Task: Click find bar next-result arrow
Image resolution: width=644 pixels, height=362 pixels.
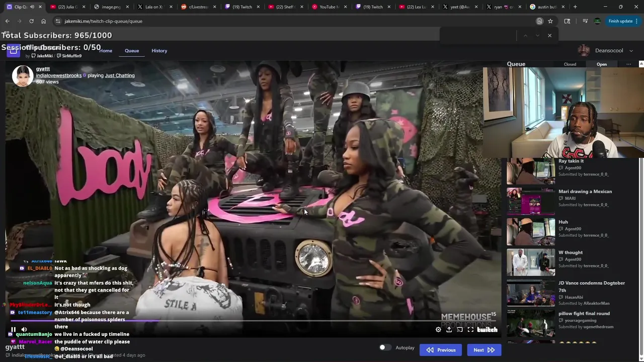Action: [x=537, y=36]
